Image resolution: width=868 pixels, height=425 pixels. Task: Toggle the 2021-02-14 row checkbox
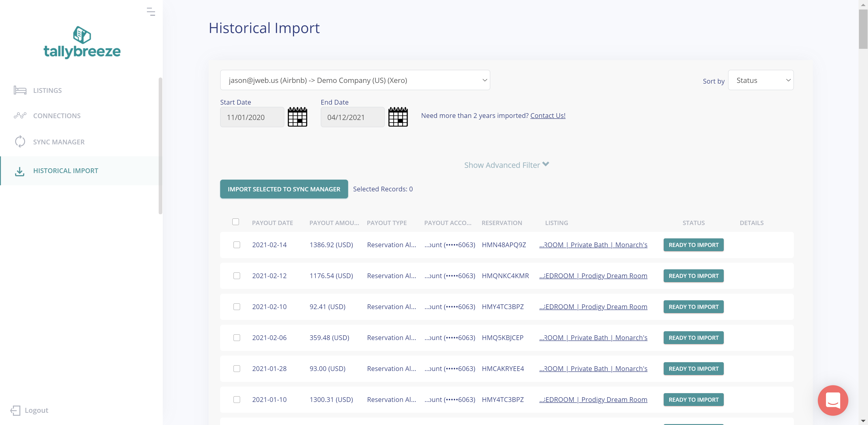pyautogui.click(x=236, y=245)
